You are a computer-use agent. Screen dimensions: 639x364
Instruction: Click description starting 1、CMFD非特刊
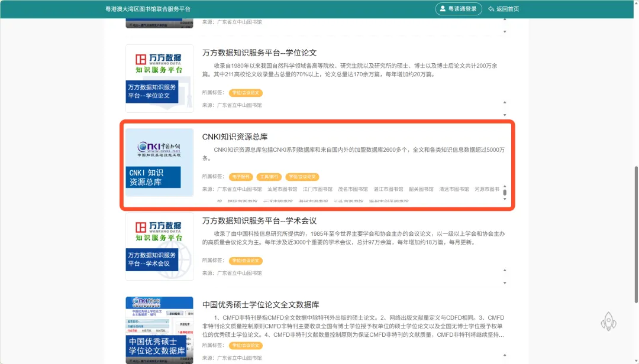tap(353, 326)
